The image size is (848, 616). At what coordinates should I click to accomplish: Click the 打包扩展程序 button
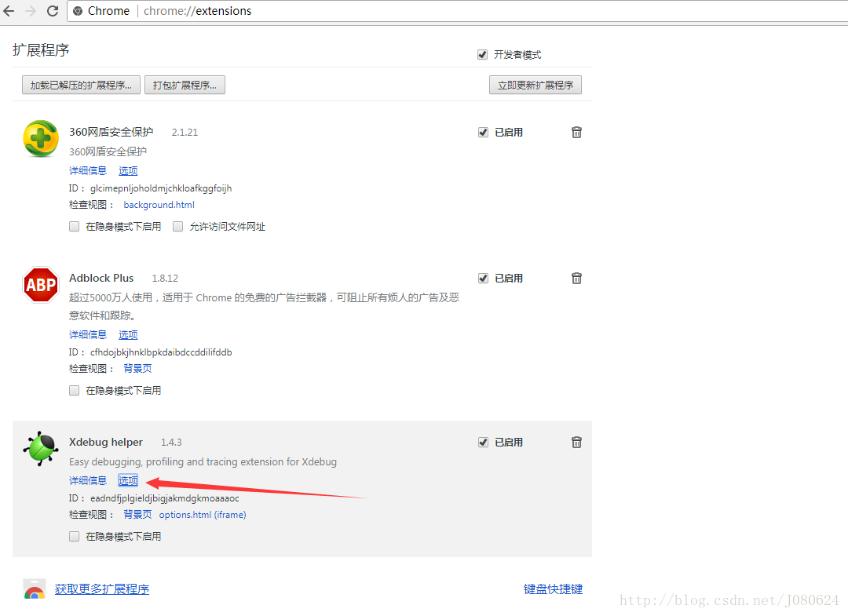pyautogui.click(x=185, y=85)
